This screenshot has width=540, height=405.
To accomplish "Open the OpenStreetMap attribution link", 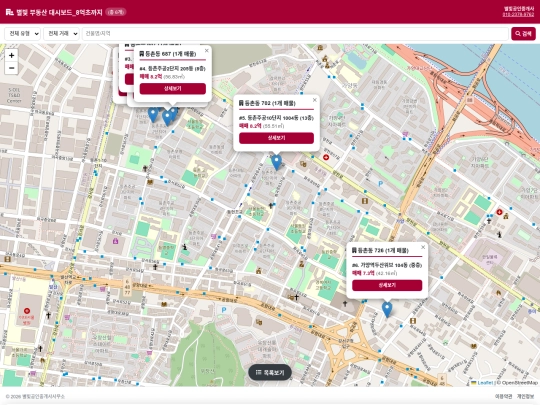I will [519, 383].
